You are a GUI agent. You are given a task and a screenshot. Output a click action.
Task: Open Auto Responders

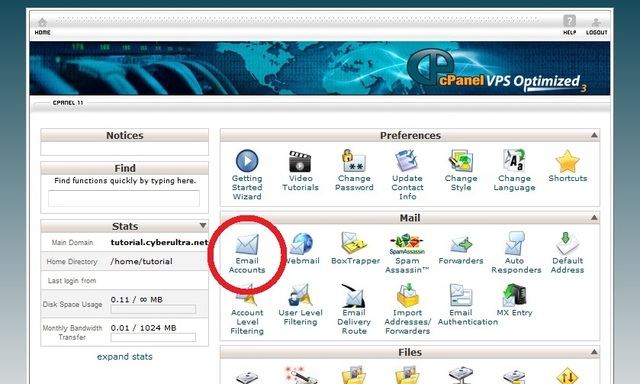(516, 253)
